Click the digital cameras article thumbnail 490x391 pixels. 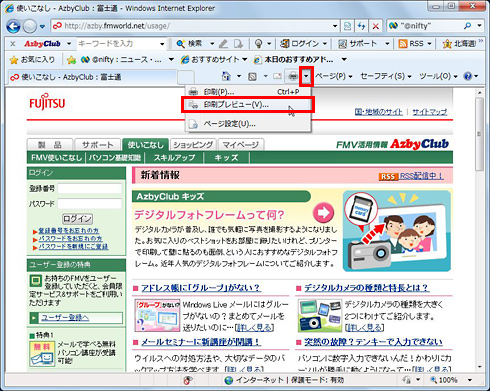pyautogui.click(x=320, y=315)
